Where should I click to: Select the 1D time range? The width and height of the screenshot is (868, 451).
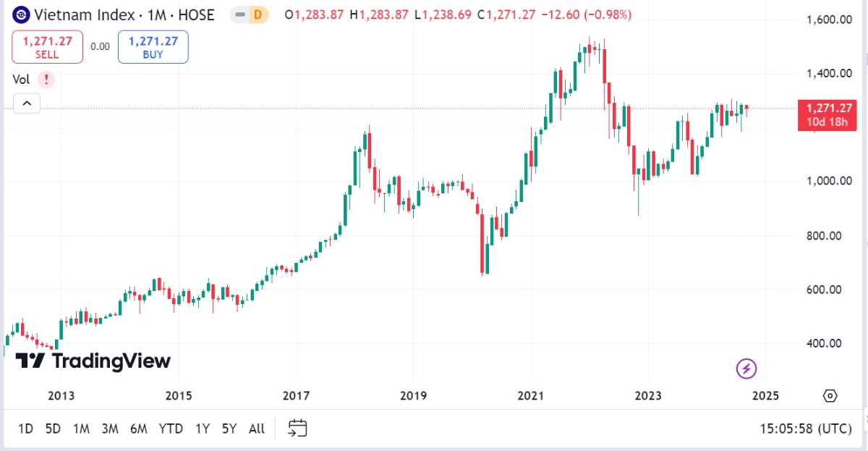[25, 429]
